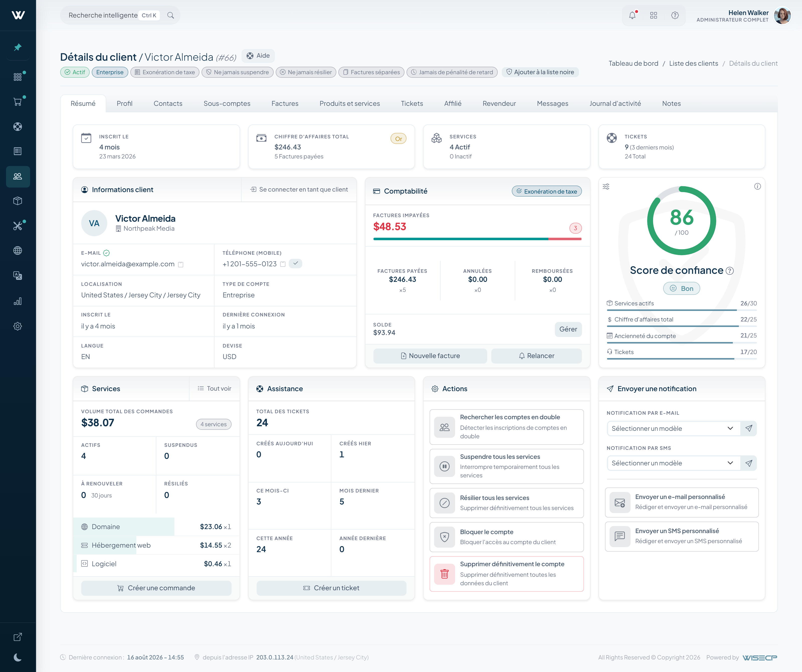Click Envoyer un e-mail personnalisé card
The width and height of the screenshot is (802, 672).
682,502
